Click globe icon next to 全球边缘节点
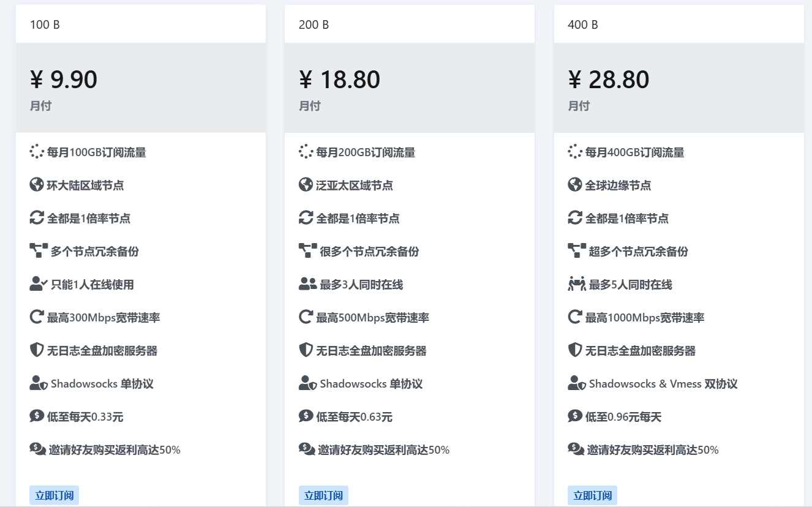This screenshot has height=507, width=812. pos(575,185)
